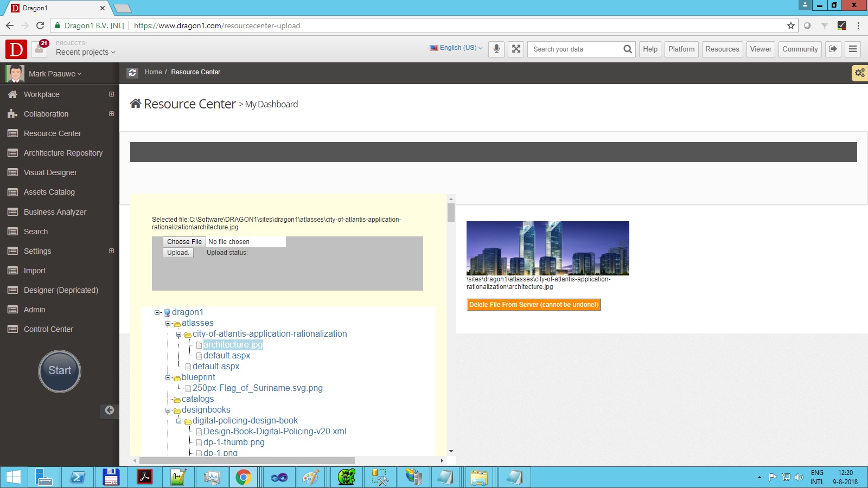The image size is (868, 488).
Task: Activate the microphone voice search icon
Action: coord(496,49)
